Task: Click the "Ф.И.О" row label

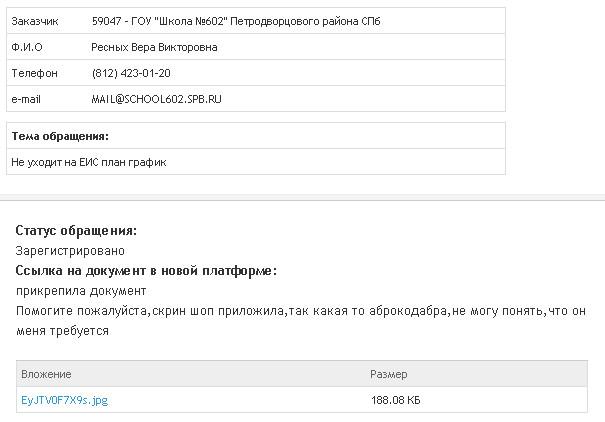Action: (x=27, y=47)
